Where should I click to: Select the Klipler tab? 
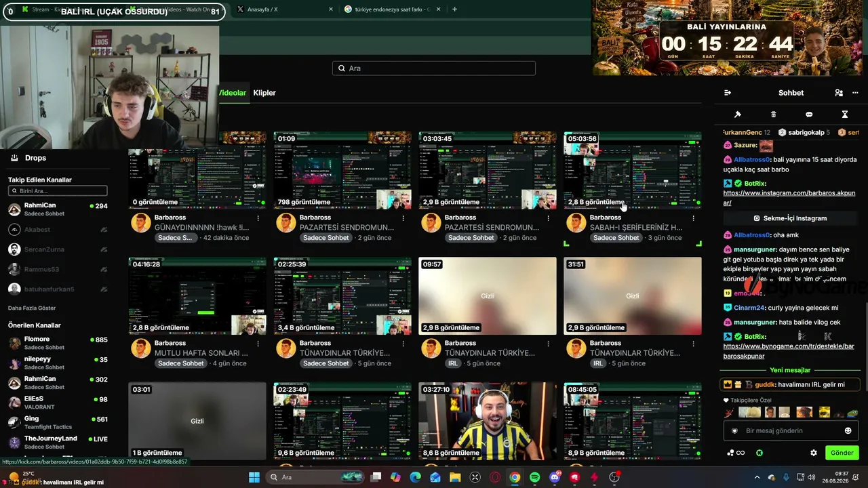(x=264, y=93)
